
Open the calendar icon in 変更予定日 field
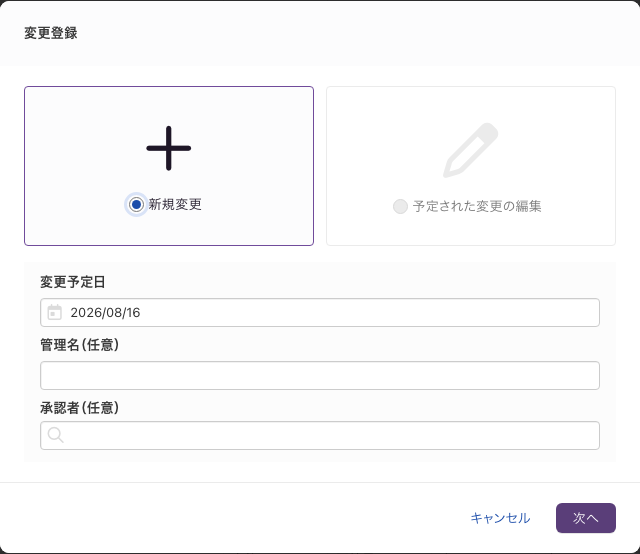(55, 312)
